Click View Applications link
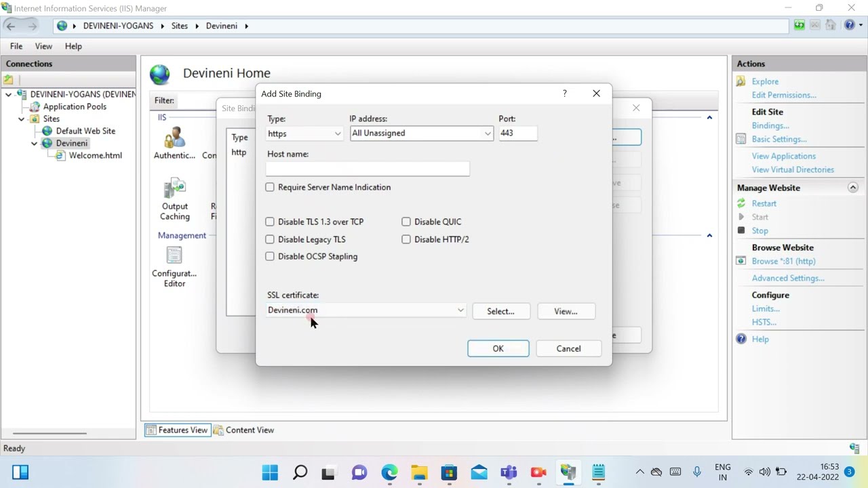The image size is (868, 488). (x=783, y=156)
